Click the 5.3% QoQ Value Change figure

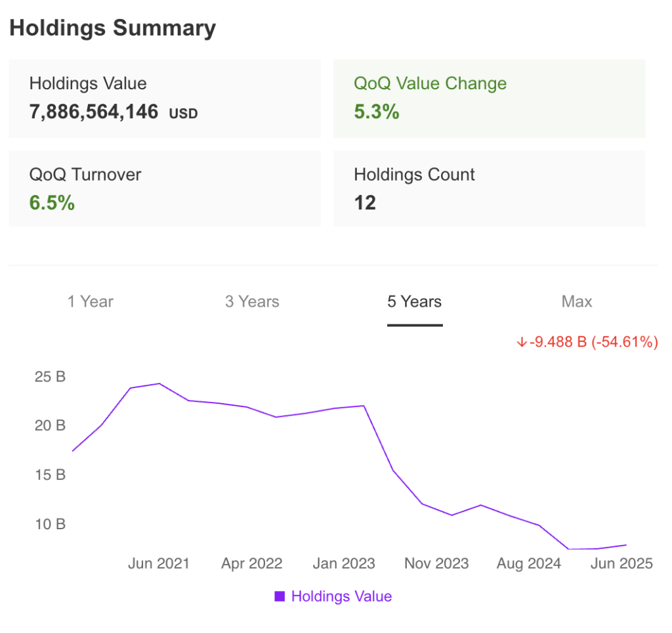pyautogui.click(x=377, y=112)
